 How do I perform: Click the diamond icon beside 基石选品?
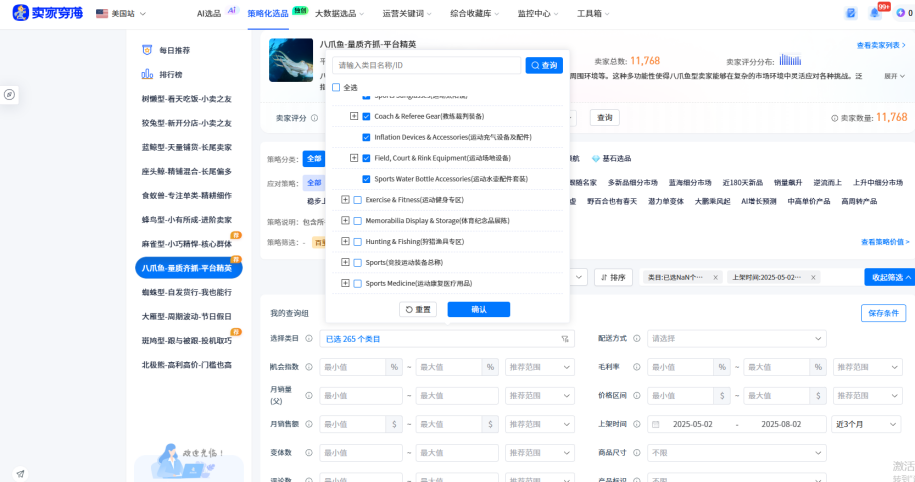pyautogui.click(x=595, y=159)
